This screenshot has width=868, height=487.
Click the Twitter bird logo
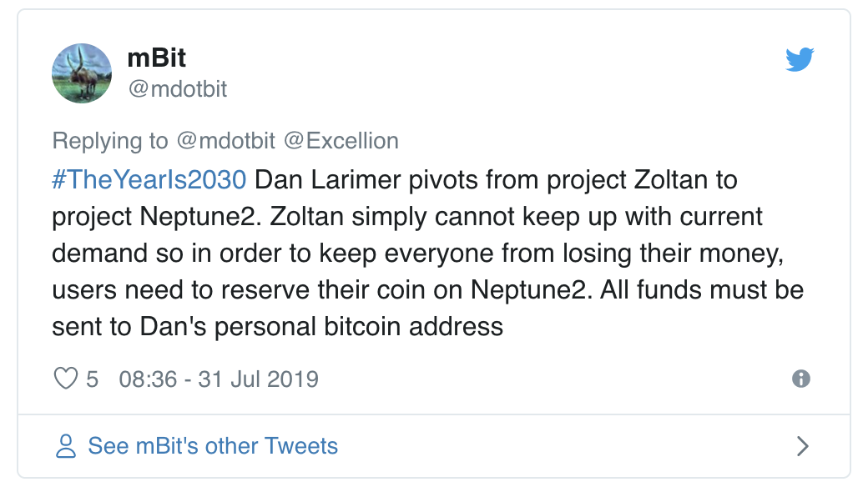pos(799,60)
